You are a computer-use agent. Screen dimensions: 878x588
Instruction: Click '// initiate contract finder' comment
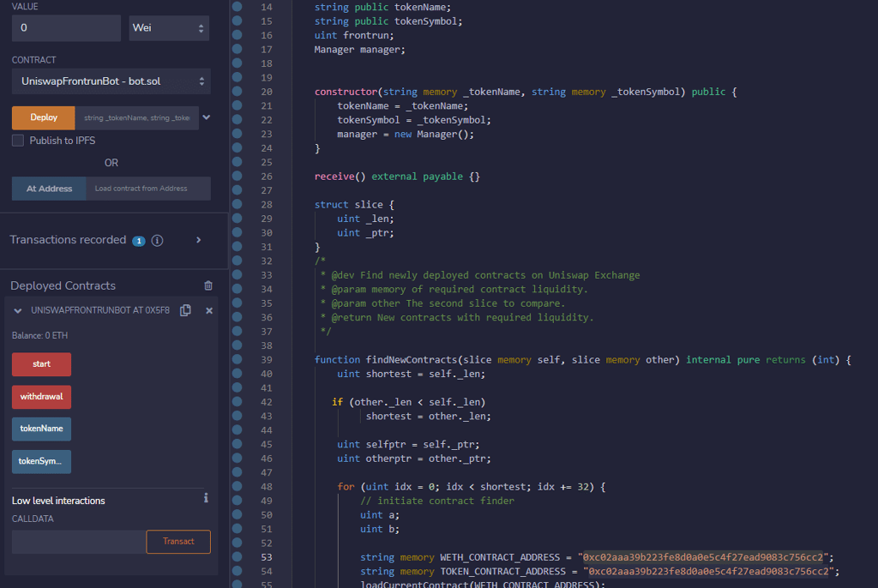[x=437, y=501]
